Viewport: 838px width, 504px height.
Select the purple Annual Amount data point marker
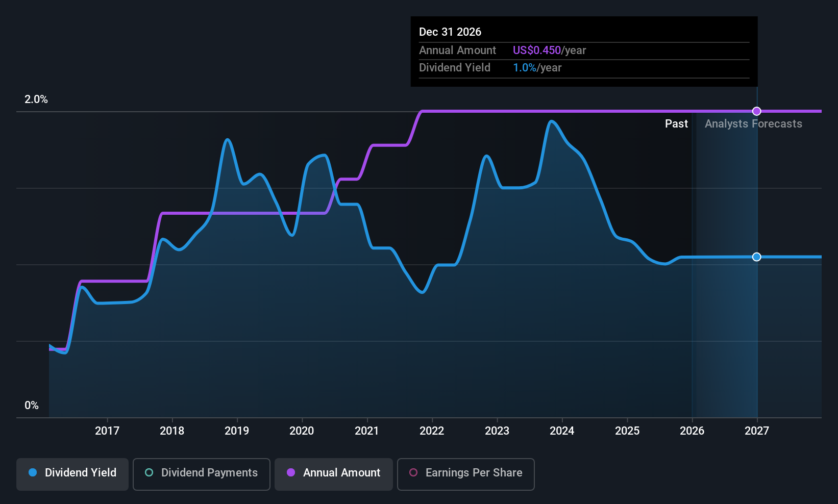tap(757, 111)
